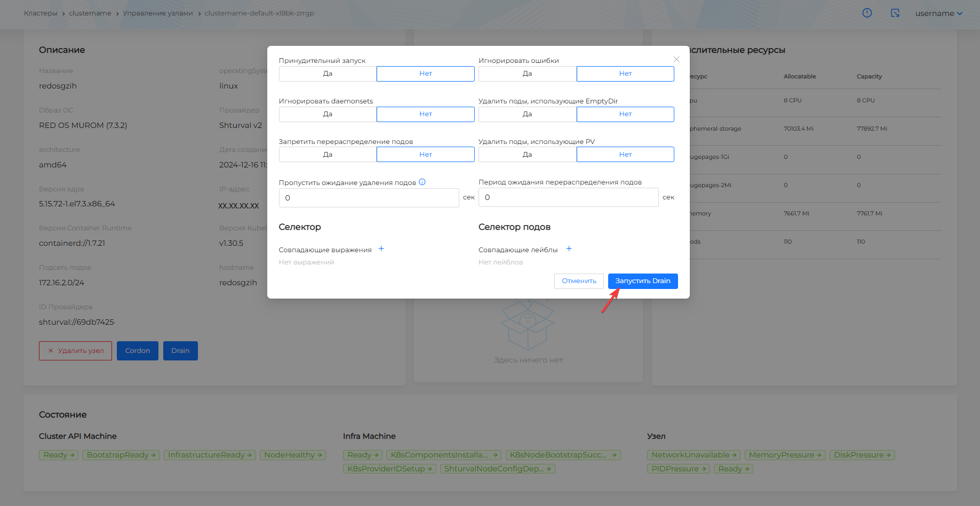Go to Управление узлами breadcrumb

[158, 13]
